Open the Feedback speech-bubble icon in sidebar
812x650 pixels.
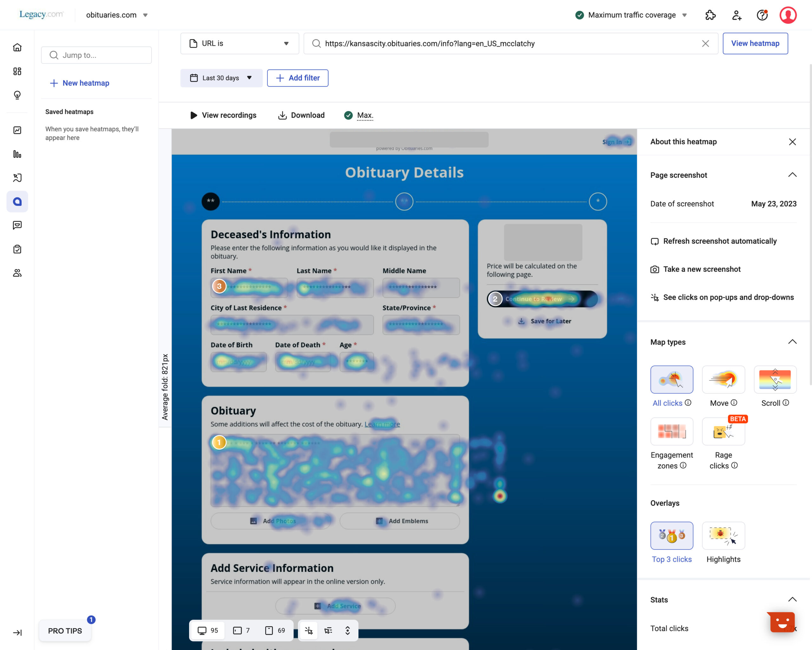[17, 225]
